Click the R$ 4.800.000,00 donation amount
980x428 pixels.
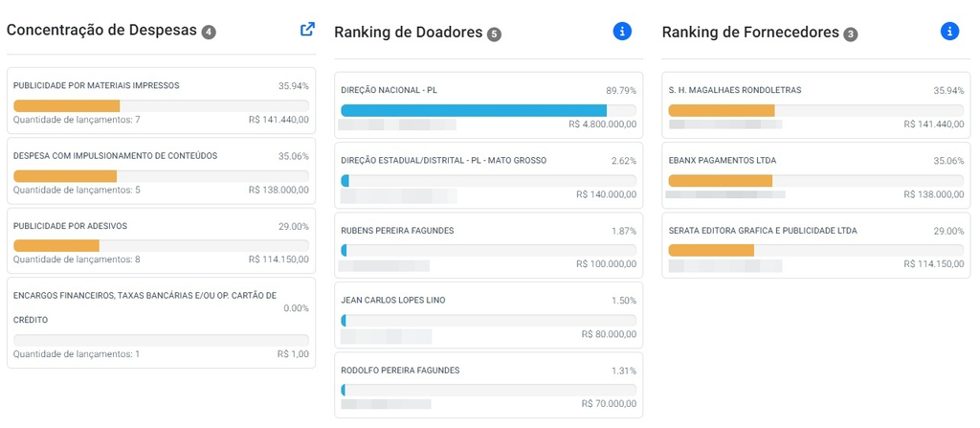coord(603,124)
